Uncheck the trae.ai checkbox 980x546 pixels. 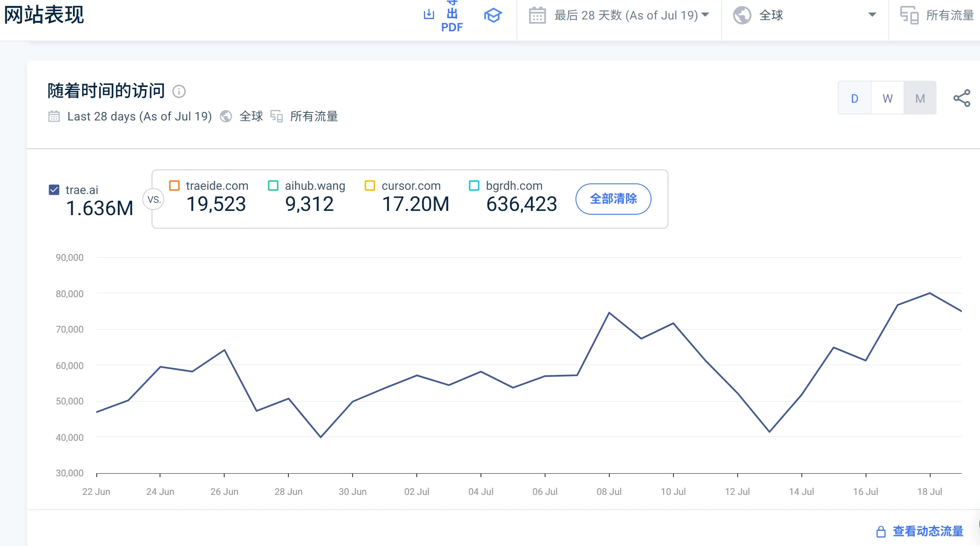click(x=54, y=190)
